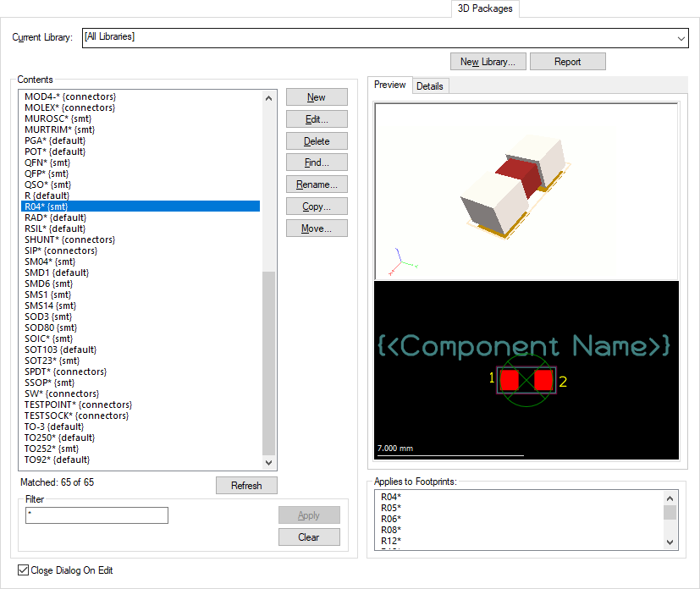Screen dimensions: 700x589
Task: Click red pad 1 in footprint preview
Action: coord(509,380)
